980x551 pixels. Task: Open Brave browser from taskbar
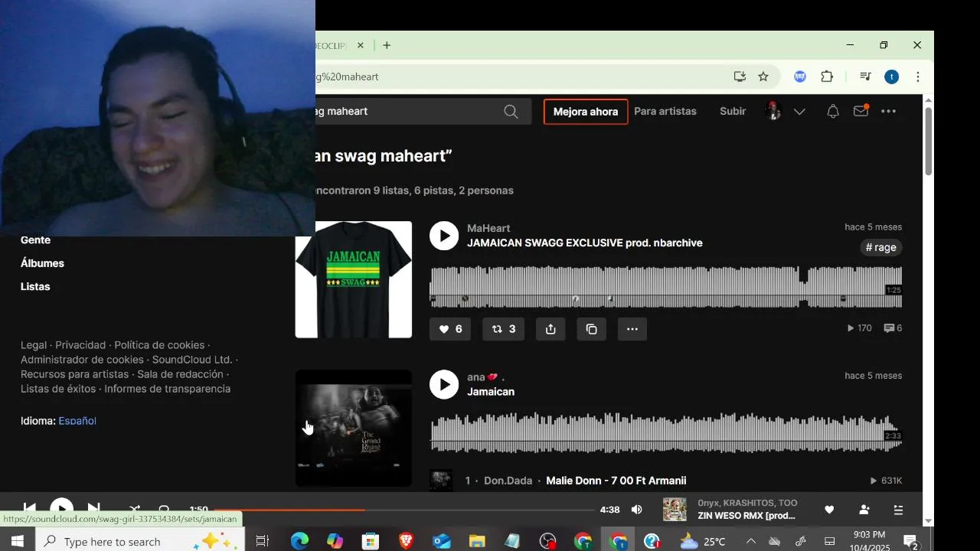click(x=407, y=541)
